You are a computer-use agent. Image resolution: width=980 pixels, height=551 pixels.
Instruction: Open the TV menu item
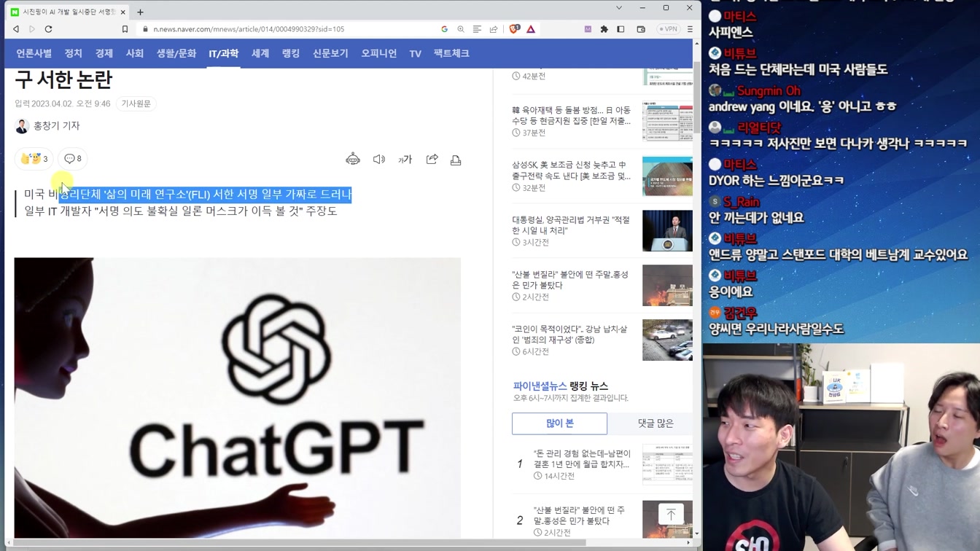pos(415,53)
